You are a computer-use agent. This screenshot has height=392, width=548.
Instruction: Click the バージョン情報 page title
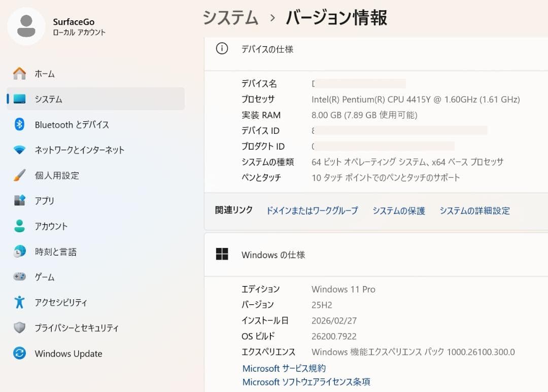(336, 17)
